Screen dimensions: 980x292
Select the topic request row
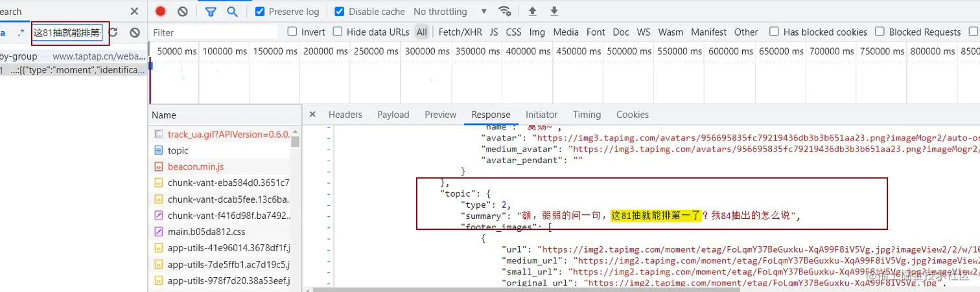click(x=221, y=150)
